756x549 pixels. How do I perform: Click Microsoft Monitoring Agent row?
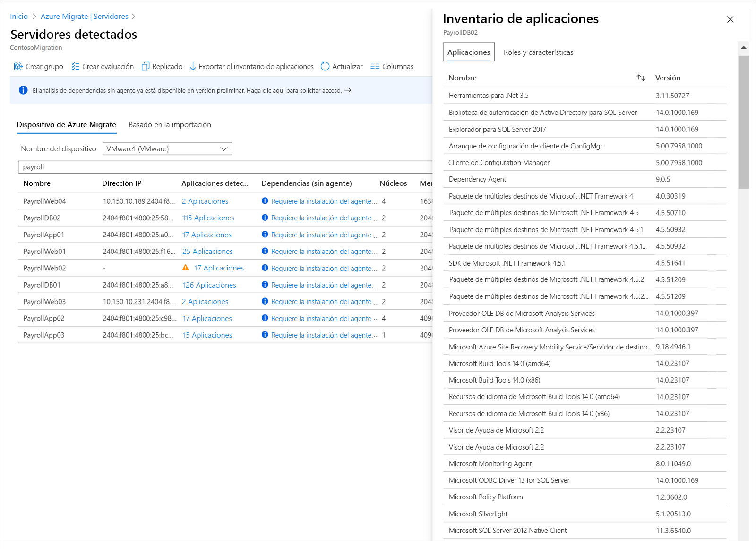click(x=584, y=464)
